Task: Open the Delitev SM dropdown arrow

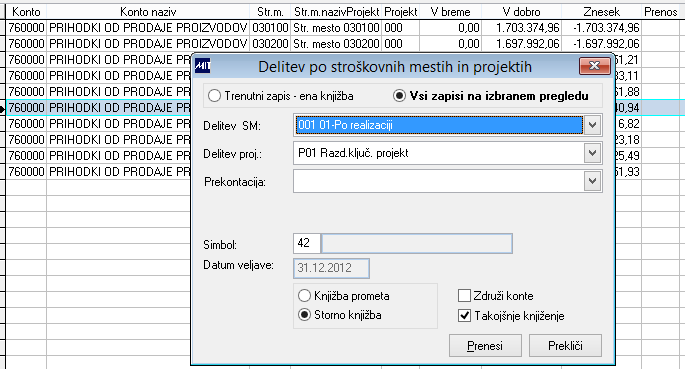Action: [592, 125]
